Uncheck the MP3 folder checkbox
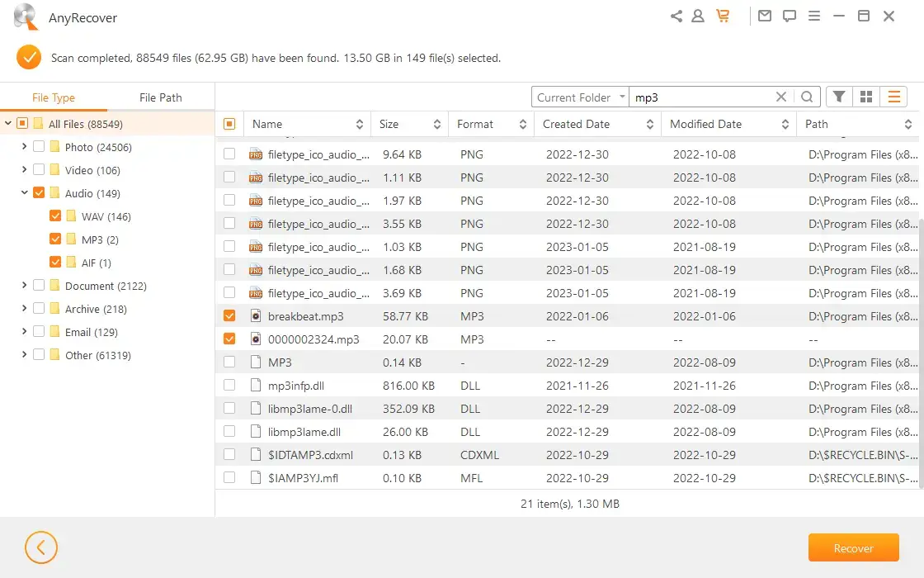This screenshot has height=578, width=924. 55,239
